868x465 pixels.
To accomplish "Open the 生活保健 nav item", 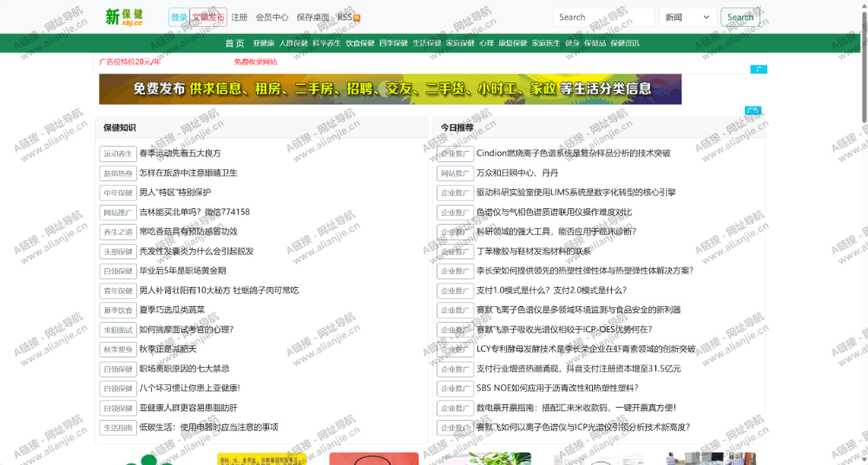I will (x=427, y=43).
